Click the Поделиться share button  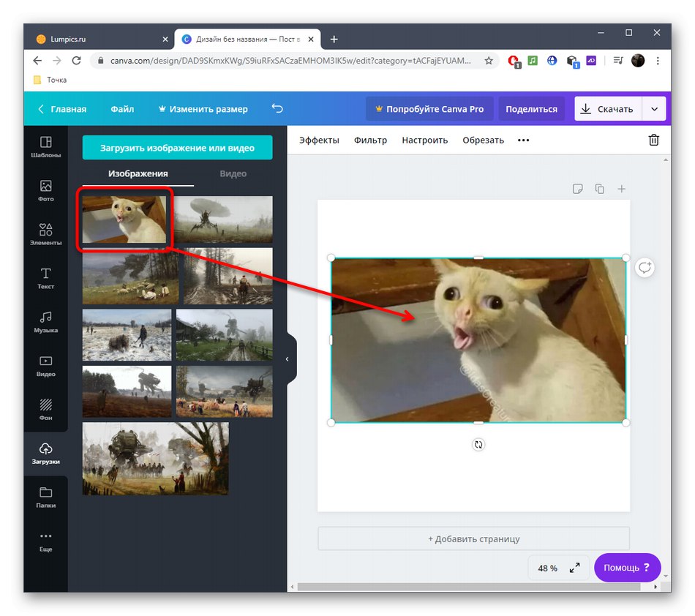point(531,109)
